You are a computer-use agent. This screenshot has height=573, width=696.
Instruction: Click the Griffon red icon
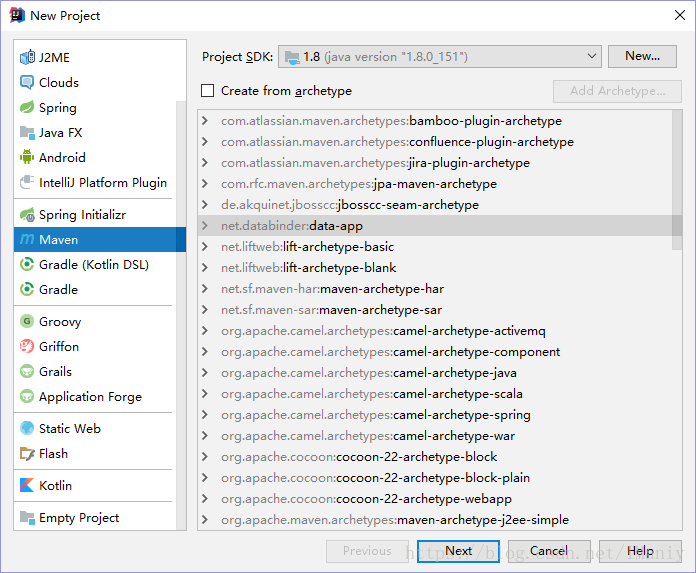coord(27,346)
